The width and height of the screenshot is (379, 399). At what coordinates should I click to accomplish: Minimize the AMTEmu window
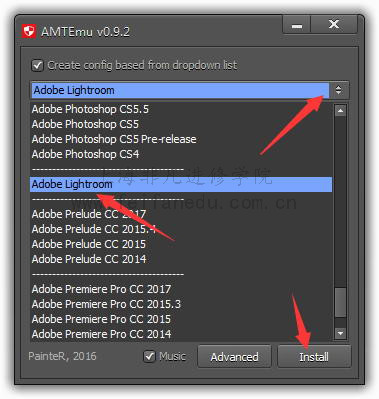(297, 25)
